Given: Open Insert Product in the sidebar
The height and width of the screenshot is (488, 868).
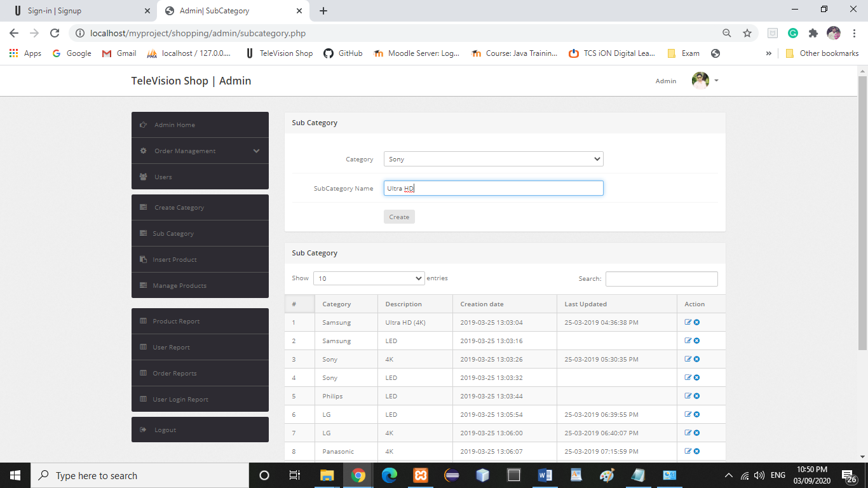Looking at the screenshot, I should coord(200,259).
